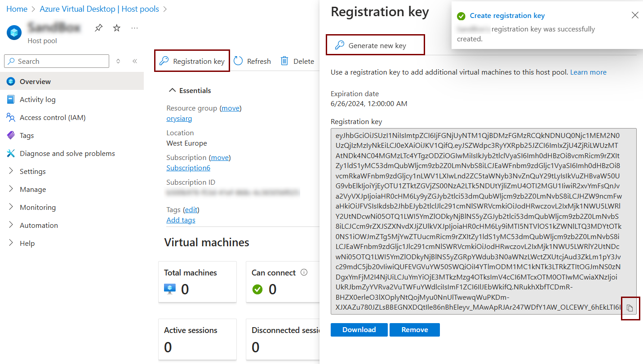This screenshot has height=364, width=643.
Task: Open the orysiarg resource group link
Action: point(179,119)
